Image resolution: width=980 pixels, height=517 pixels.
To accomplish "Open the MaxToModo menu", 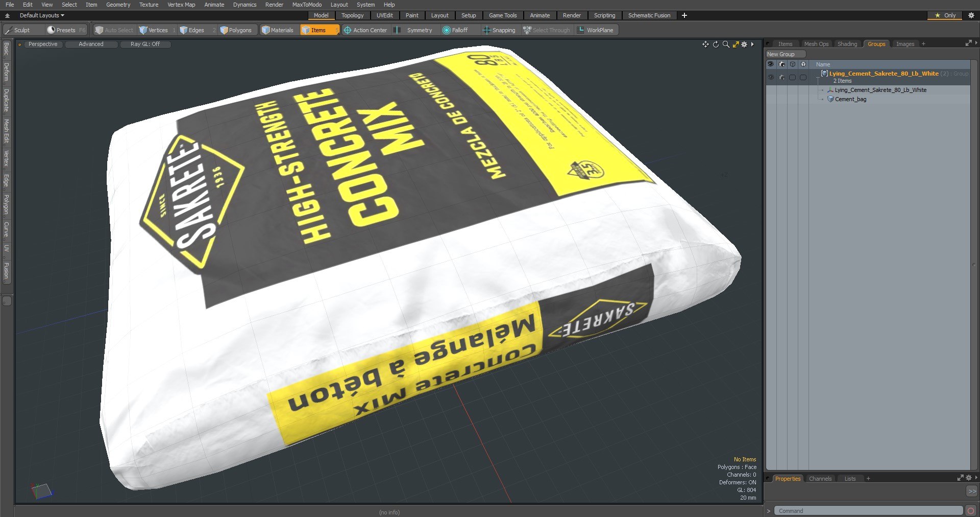I will [307, 5].
